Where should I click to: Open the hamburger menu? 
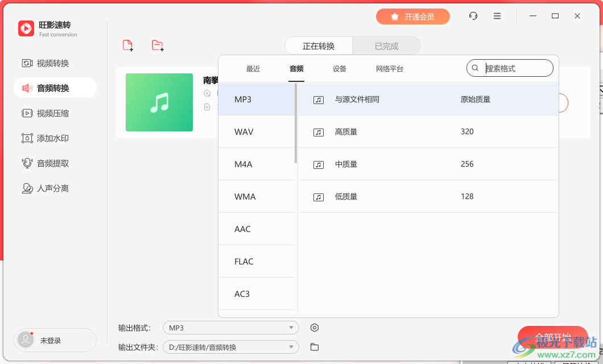[497, 16]
